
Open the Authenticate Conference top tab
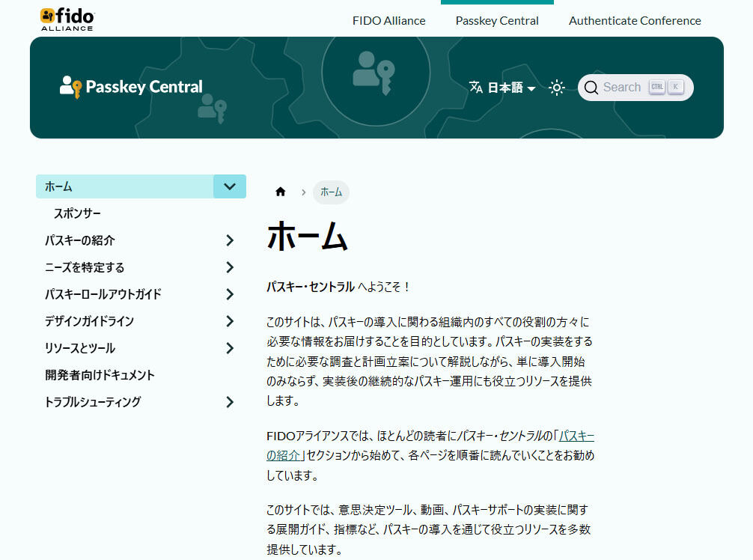click(x=635, y=21)
